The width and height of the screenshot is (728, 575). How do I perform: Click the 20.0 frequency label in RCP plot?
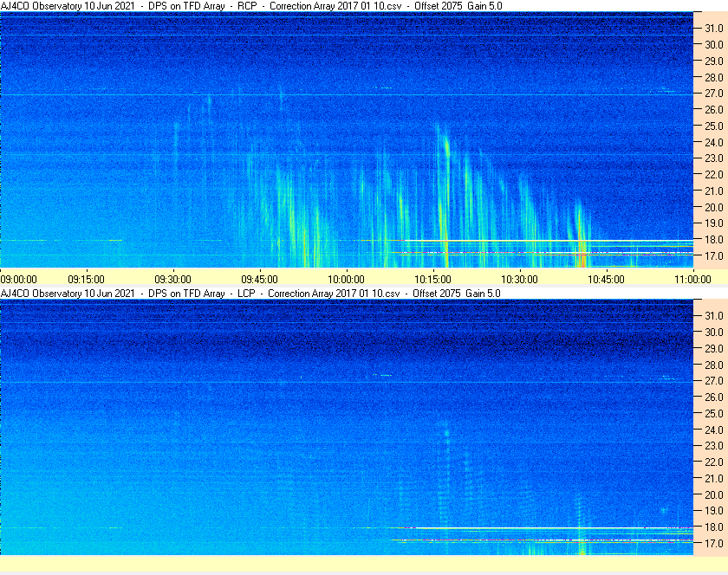click(x=714, y=208)
